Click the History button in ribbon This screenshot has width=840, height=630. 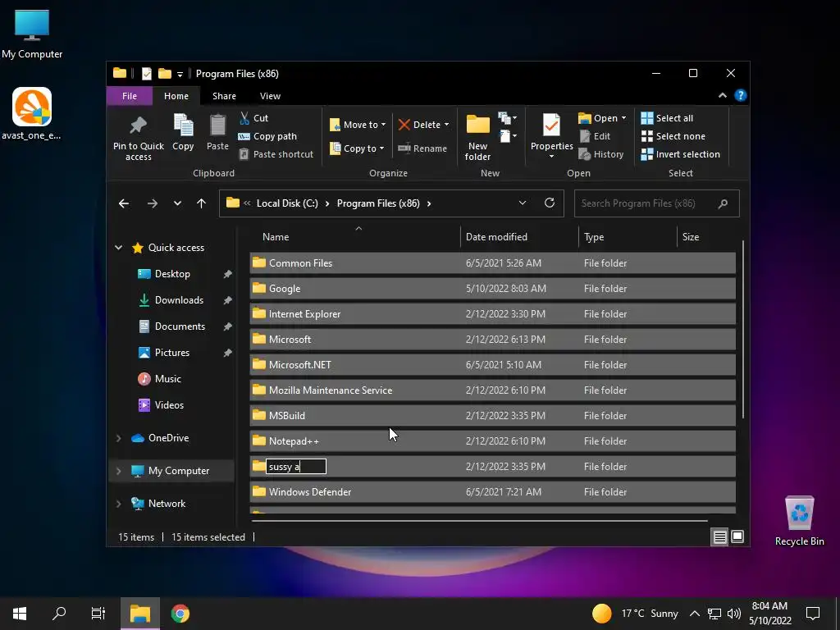click(x=601, y=154)
